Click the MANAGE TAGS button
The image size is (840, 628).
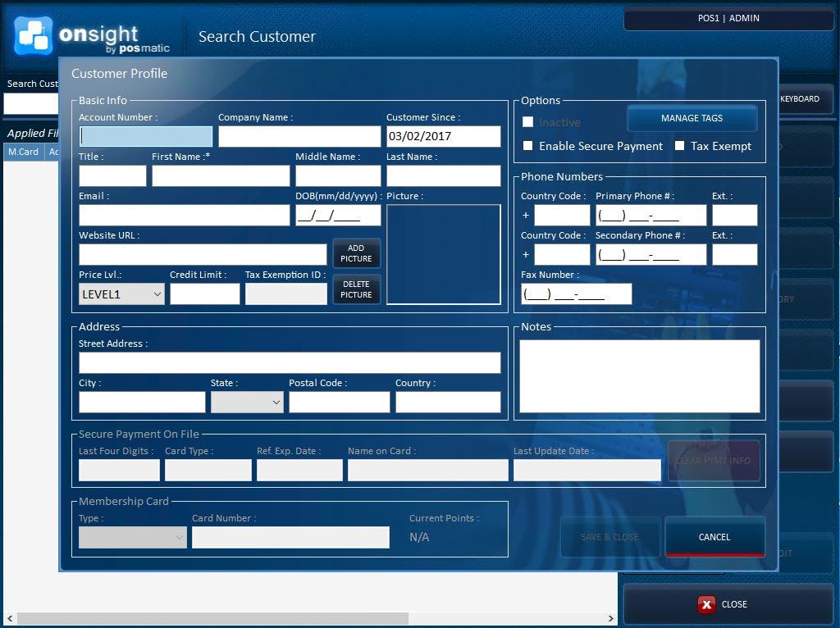pos(692,117)
